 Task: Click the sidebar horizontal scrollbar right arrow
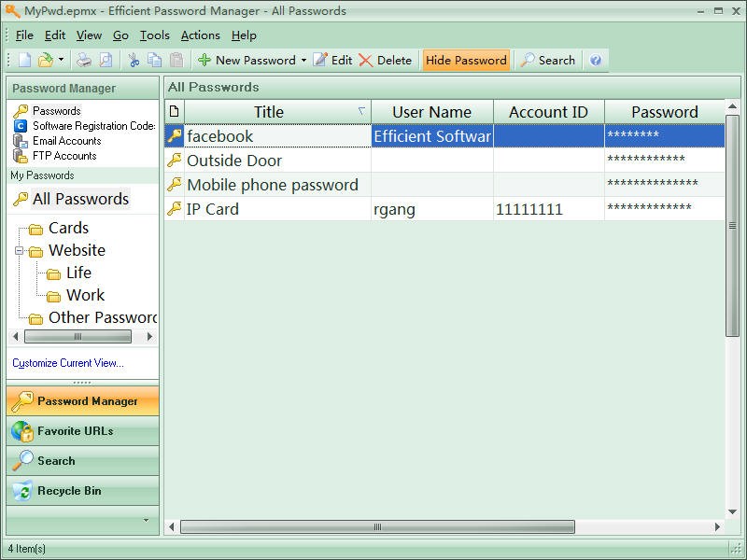[x=149, y=337]
